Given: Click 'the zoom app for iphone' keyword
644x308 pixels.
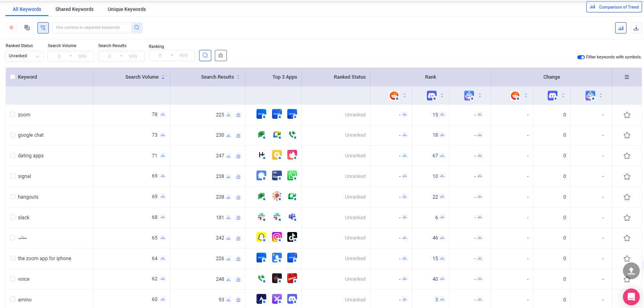Looking at the screenshot, I should pyautogui.click(x=44, y=259).
